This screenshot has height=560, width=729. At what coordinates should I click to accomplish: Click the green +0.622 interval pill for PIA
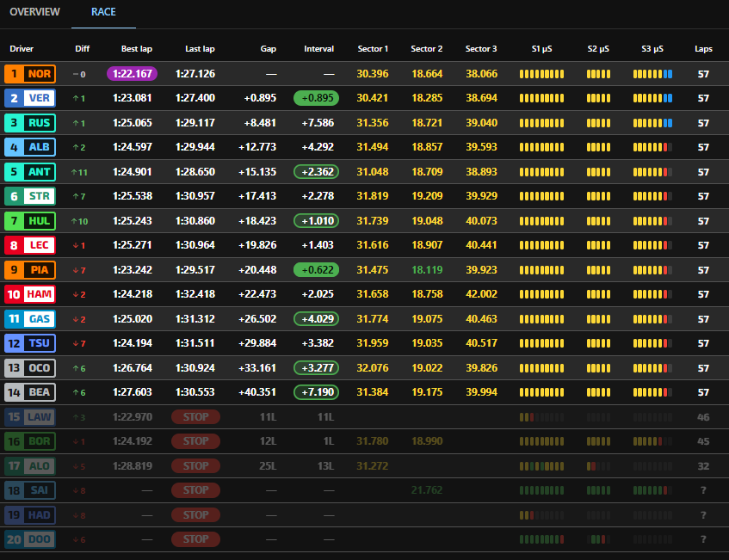(316, 270)
